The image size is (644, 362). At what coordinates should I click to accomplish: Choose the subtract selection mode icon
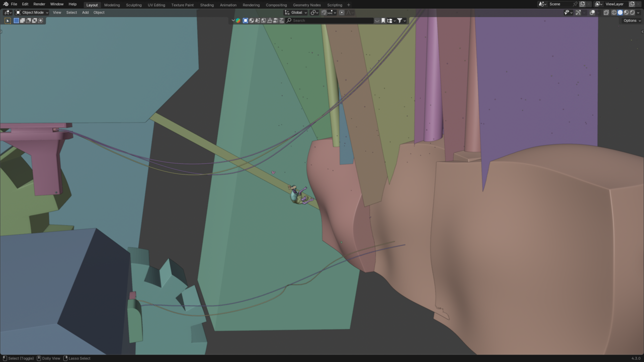(x=28, y=21)
